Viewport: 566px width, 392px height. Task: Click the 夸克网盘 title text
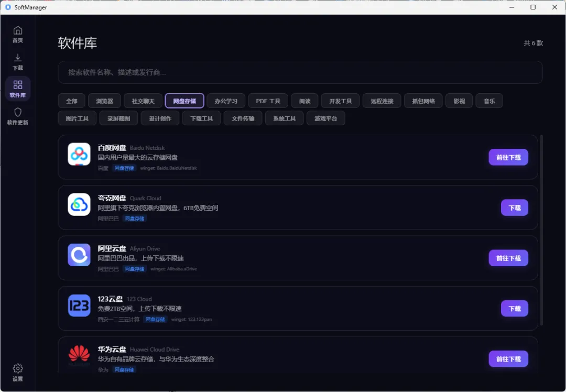(x=112, y=198)
